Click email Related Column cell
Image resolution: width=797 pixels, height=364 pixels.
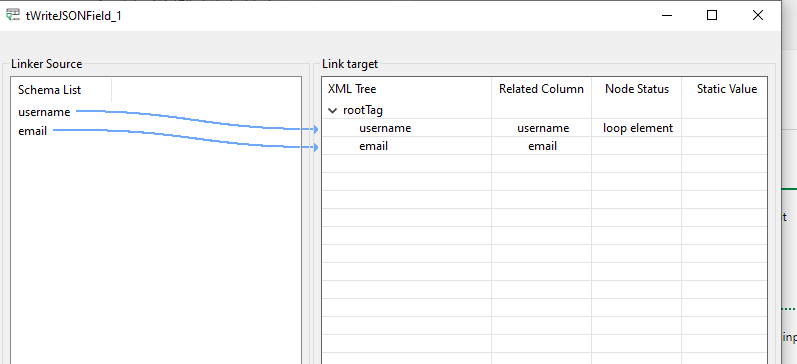pos(541,146)
